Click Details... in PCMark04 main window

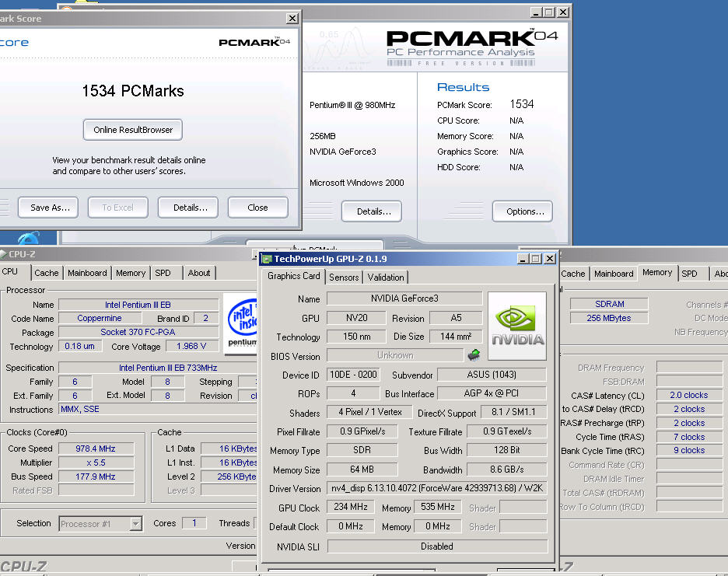(372, 211)
